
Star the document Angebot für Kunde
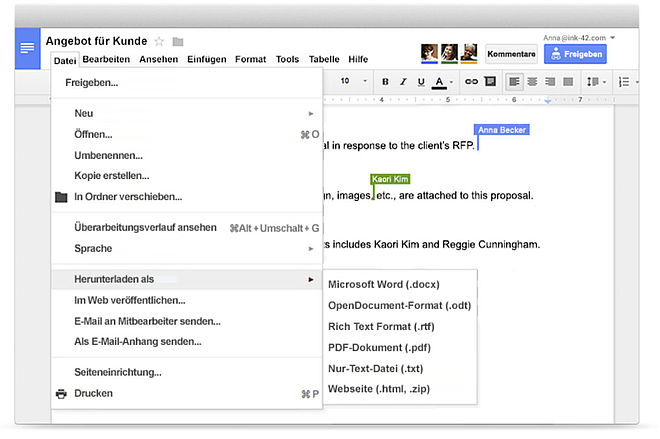tap(159, 41)
